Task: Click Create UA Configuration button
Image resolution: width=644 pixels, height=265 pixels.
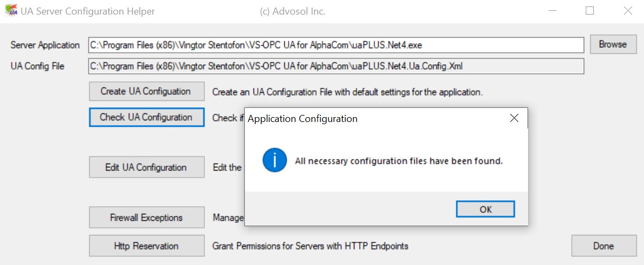Action: coord(146,91)
